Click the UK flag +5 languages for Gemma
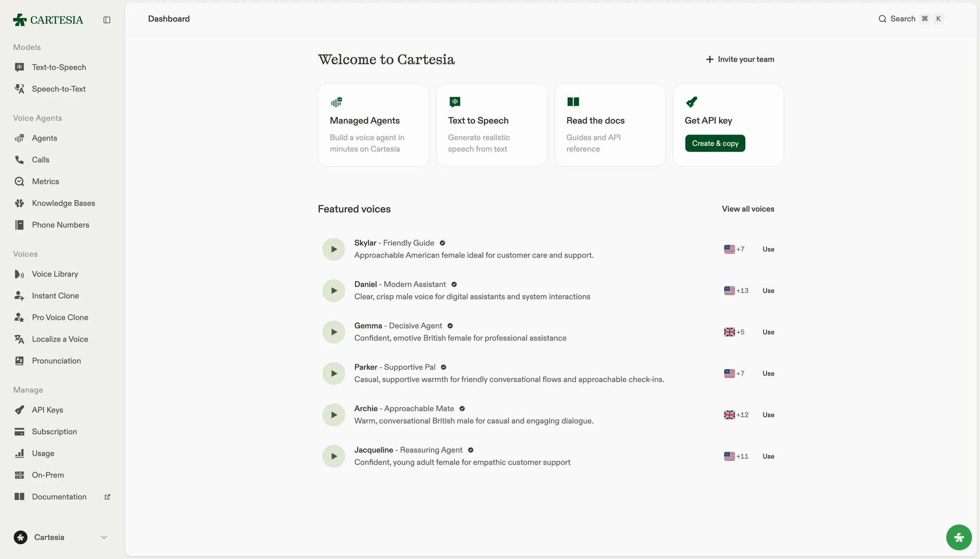Screen dimensions: 980x559 tap(734, 332)
